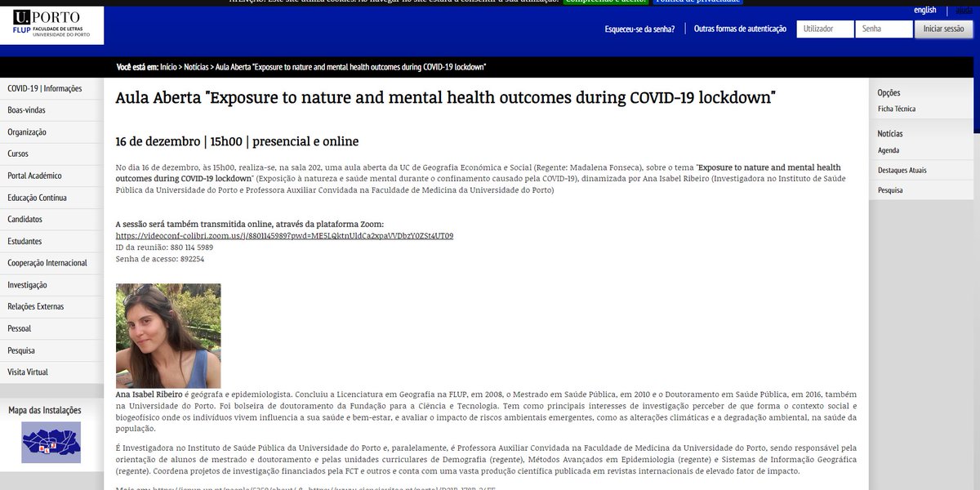This screenshot has width=980, height=490.
Task: Open the Zoom videoconf-colibri meeting link
Action: pyautogui.click(x=284, y=235)
